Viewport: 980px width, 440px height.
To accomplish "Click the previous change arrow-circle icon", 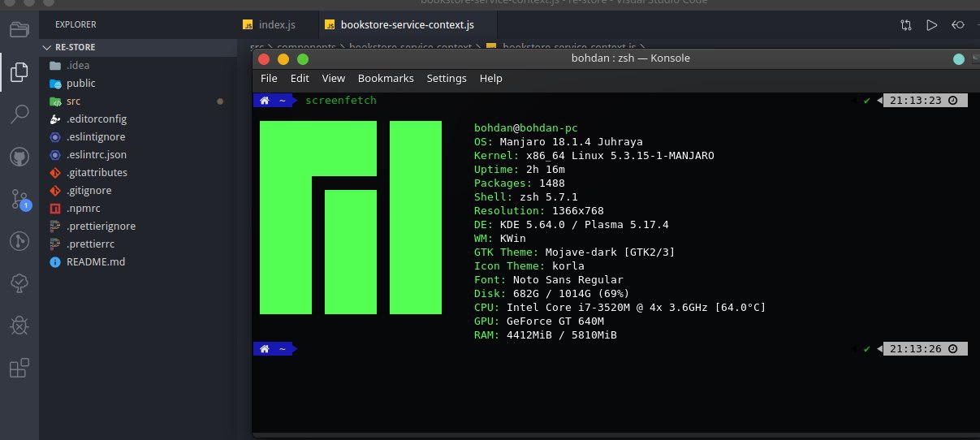I will (x=959, y=25).
